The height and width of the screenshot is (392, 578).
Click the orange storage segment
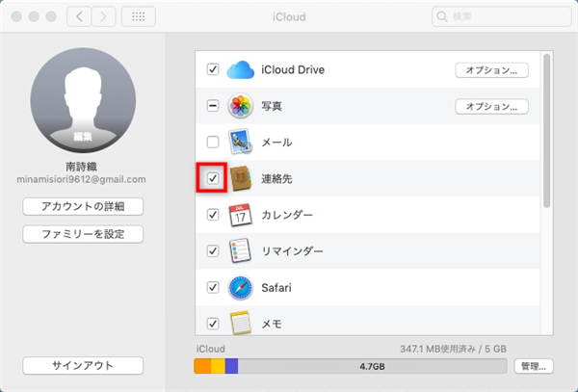(x=202, y=366)
